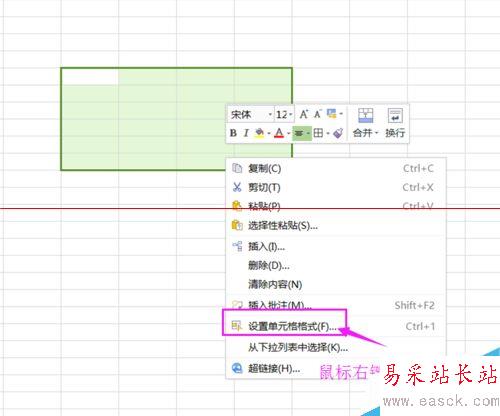Screen dimensions: 500x416
Task: Choose 插入批注(M)... from the context menu
Action: (x=336, y=305)
